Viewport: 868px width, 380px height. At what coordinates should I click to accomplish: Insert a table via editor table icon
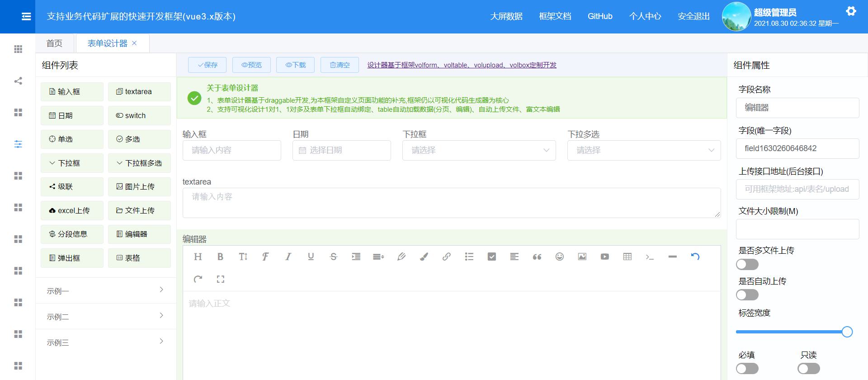(627, 257)
